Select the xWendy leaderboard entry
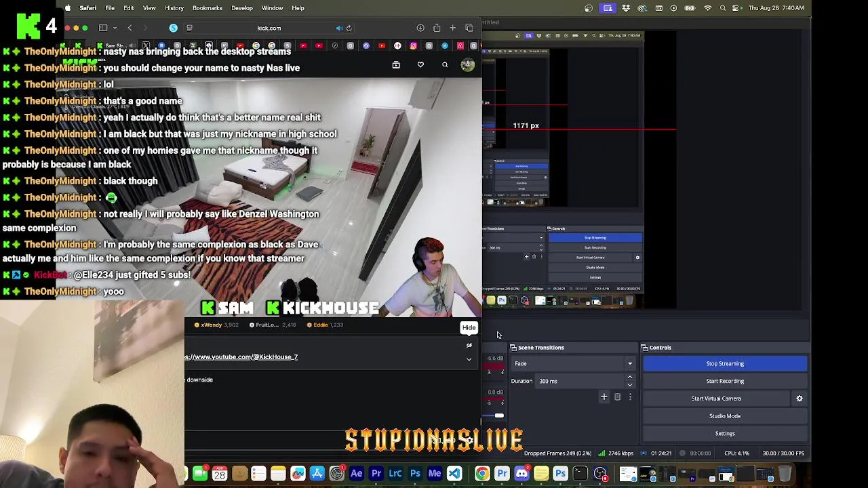This screenshot has width=868, height=488. 216,325
